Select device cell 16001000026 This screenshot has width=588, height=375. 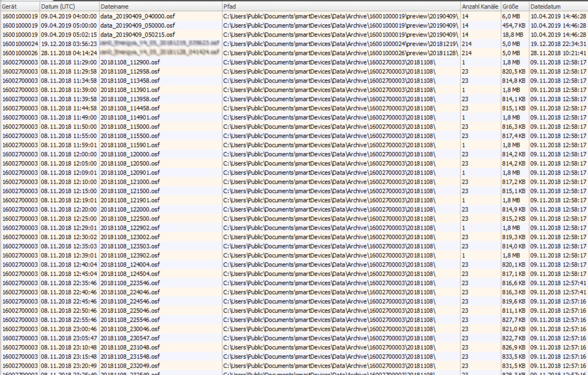click(20, 53)
